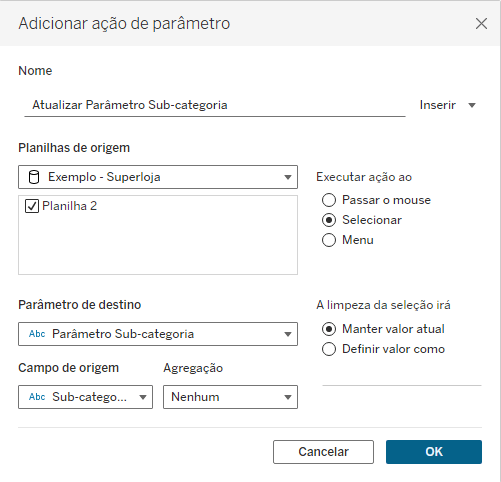Expand the Sub-catego... source field dropdown
The width and height of the screenshot is (501, 482).
click(85, 397)
